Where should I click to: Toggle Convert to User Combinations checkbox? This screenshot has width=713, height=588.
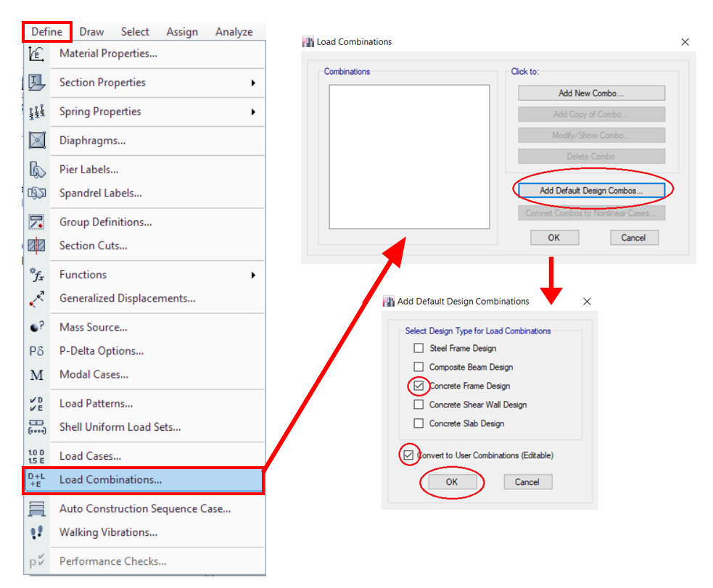point(409,455)
